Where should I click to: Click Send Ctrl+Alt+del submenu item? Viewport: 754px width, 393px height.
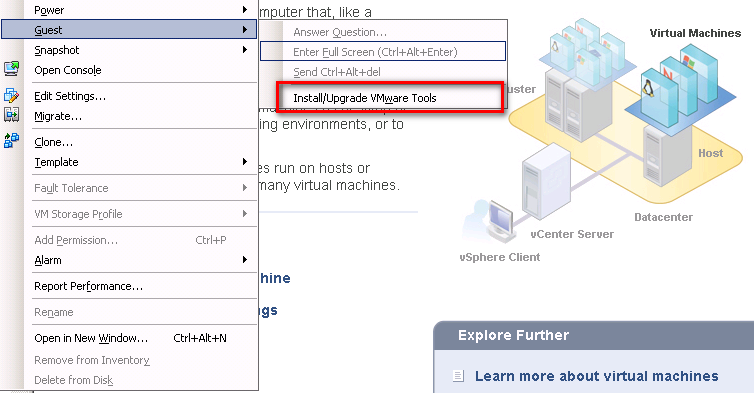point(383,72)
